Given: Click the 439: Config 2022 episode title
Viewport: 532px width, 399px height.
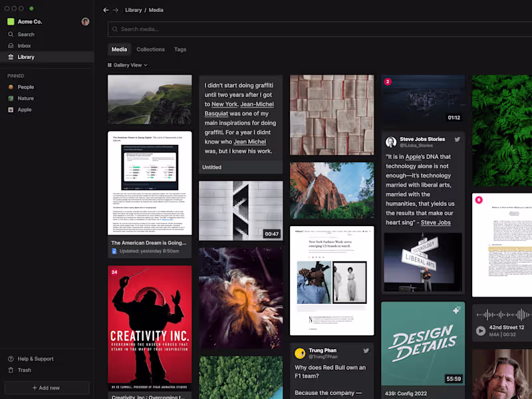Looking at the screenshot, I should point(406,394).
